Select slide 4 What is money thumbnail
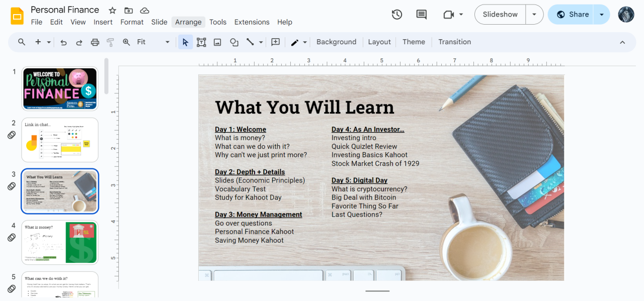 click(60, 242)
